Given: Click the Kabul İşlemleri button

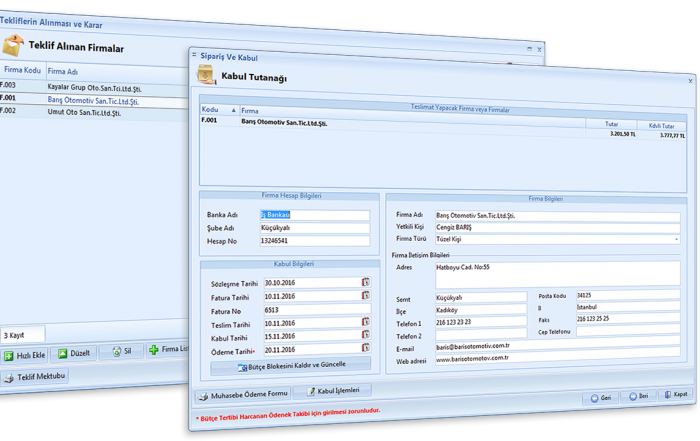Looking at the screenshot, I should click(x=338, y=391).
